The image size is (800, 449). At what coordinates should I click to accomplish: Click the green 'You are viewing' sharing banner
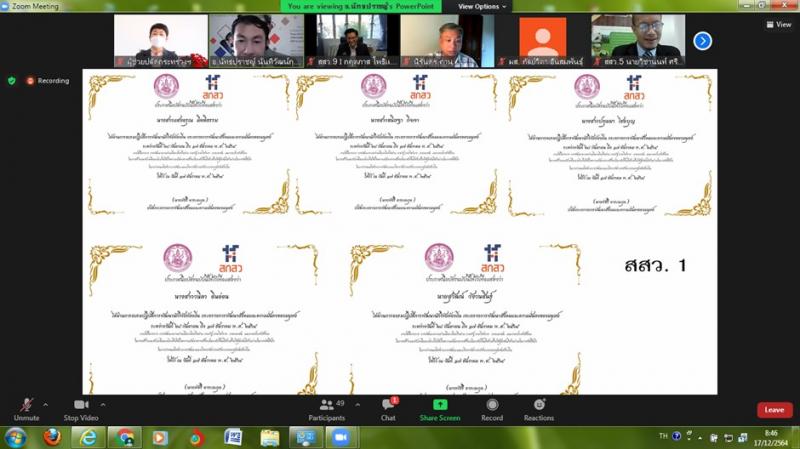pyautogui.click(x=361, y=6)
